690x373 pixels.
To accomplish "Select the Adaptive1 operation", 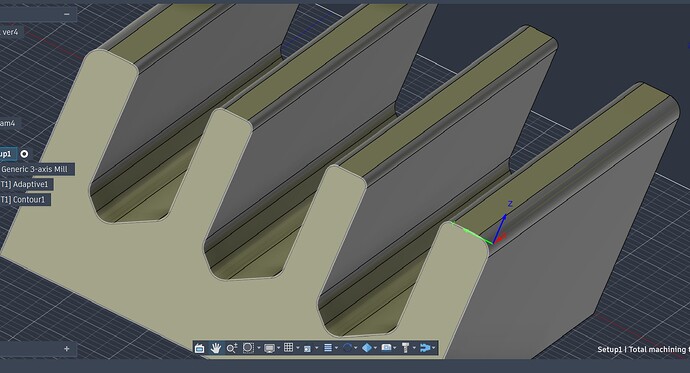I will (x=26, y=184).
